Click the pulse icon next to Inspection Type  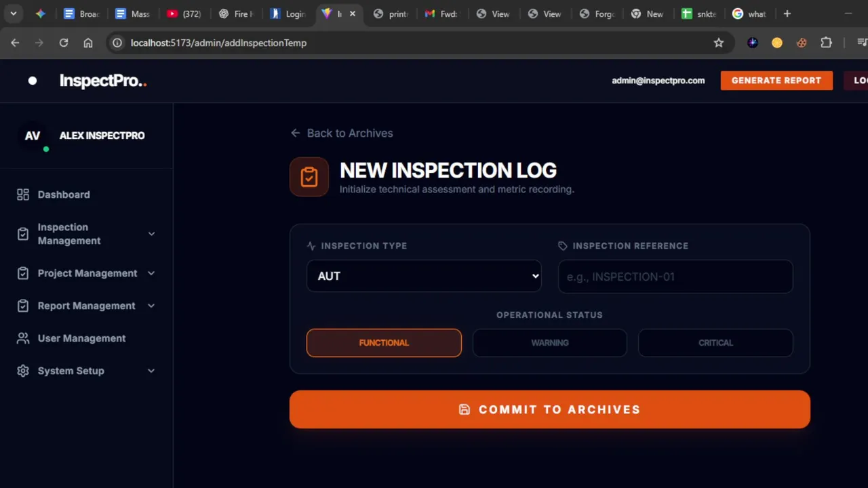tap(311, 246)
